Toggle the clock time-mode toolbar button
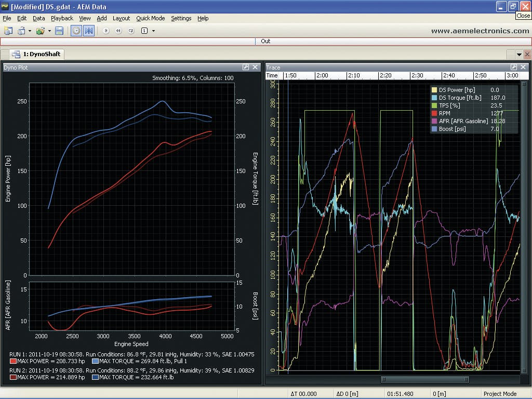Image resolution: width=532 pixels, height=399 pixels. point(76,31)
